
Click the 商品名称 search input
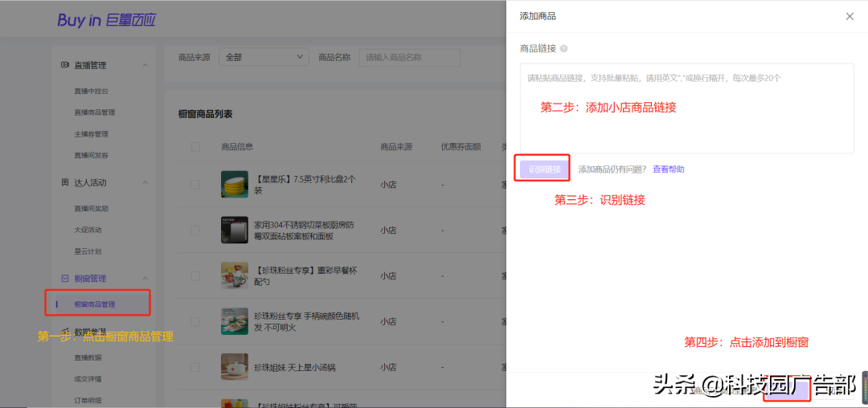pyautogui.click(x=410, y=57)
